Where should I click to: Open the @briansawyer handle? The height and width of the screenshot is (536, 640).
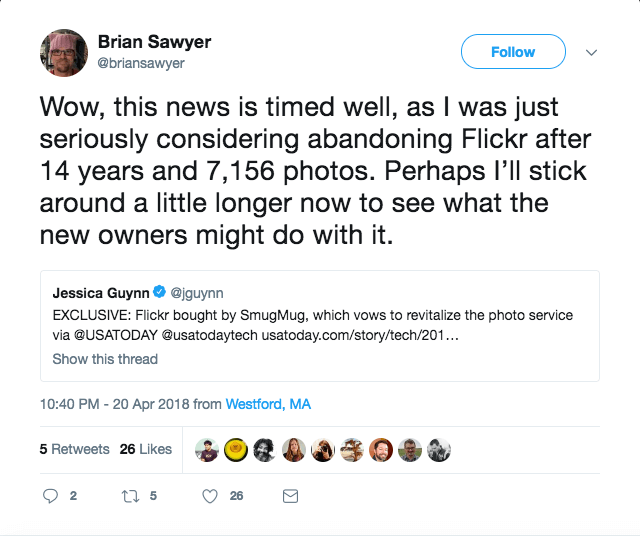(141, 63)
